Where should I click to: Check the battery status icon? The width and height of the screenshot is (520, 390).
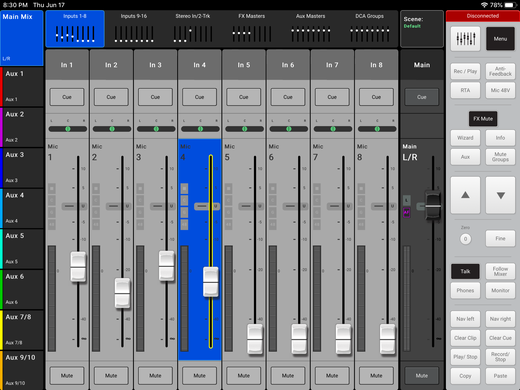pos(510,5)
